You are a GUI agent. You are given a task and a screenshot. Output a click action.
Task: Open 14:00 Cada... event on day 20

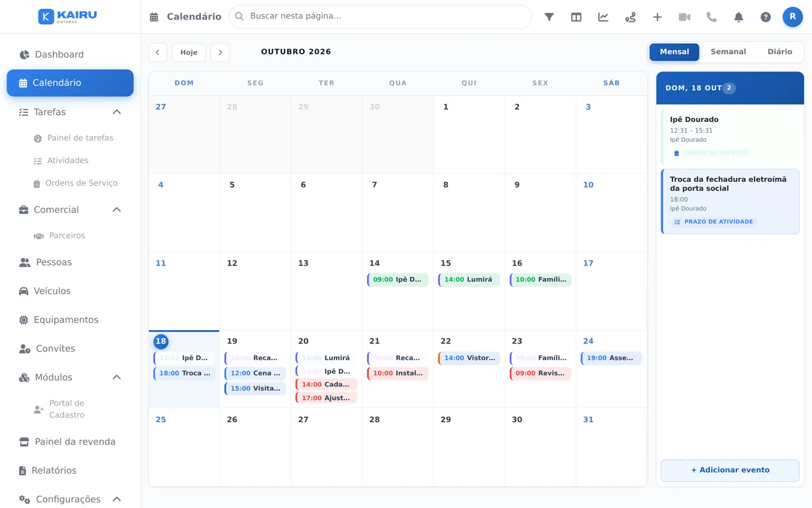click(x=326, y=385)
